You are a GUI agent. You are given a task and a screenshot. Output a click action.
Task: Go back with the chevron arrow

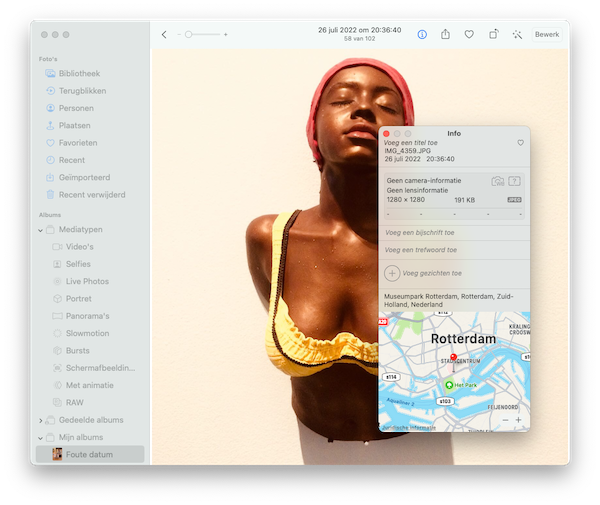point(164,35)
